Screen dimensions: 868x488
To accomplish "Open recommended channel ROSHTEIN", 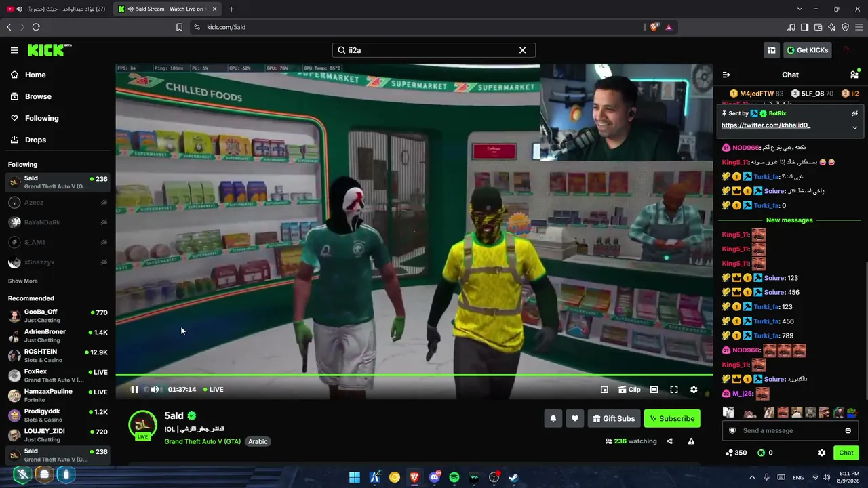I will coord(58,356).
